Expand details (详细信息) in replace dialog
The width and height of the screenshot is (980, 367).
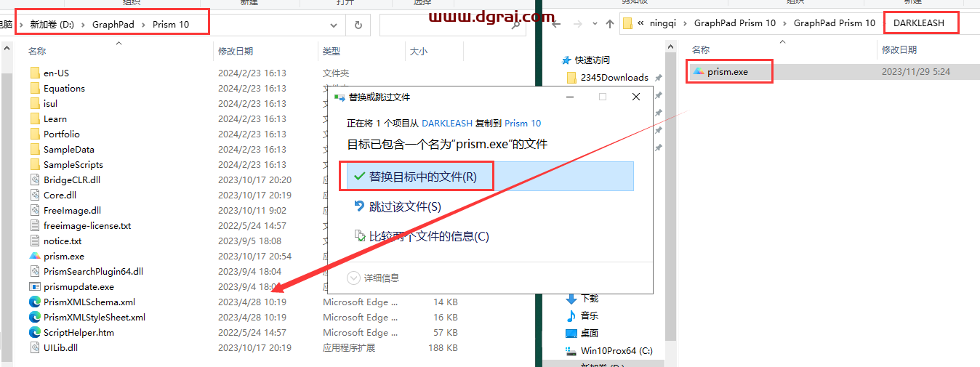(374, 278)
